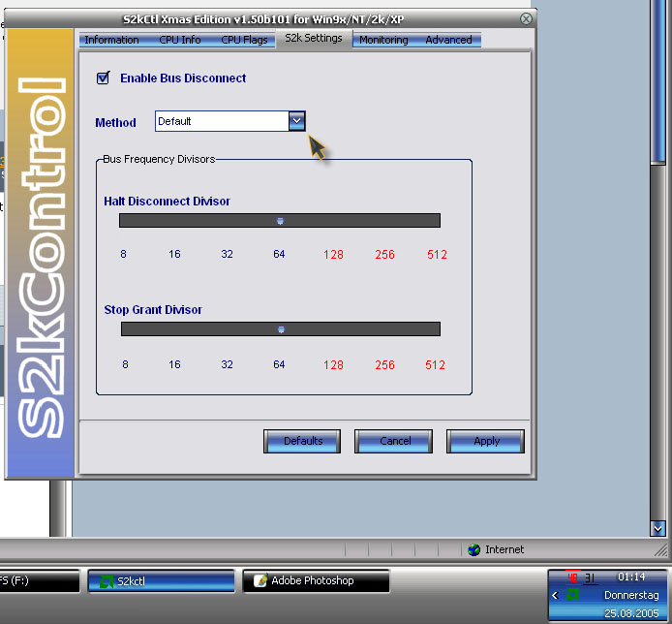The height and width of the screenshot is (624, 672).
Task: Click the 31 temperature tray icon
Action: [x=591, y=578]
